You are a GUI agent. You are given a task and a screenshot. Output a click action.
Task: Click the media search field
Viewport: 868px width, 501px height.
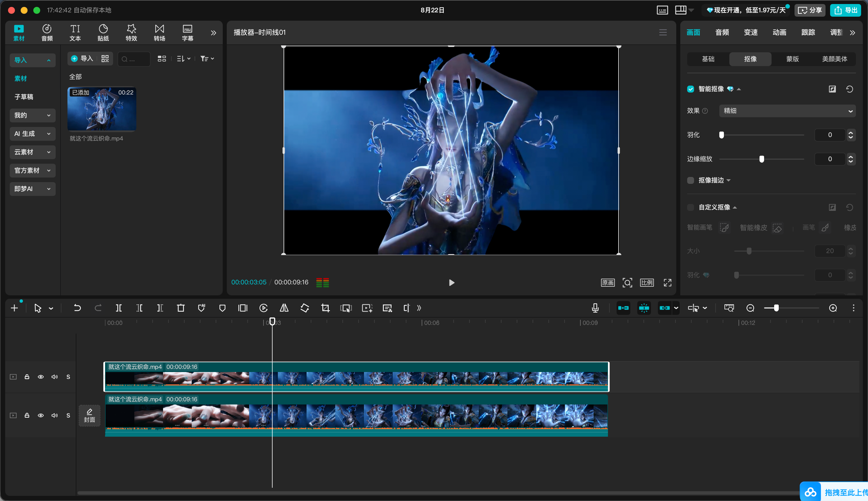coord(134,59)
